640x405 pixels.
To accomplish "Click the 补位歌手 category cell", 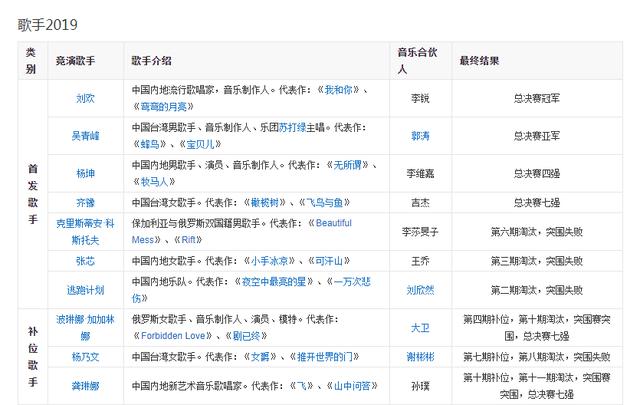I will pos(33,357).
